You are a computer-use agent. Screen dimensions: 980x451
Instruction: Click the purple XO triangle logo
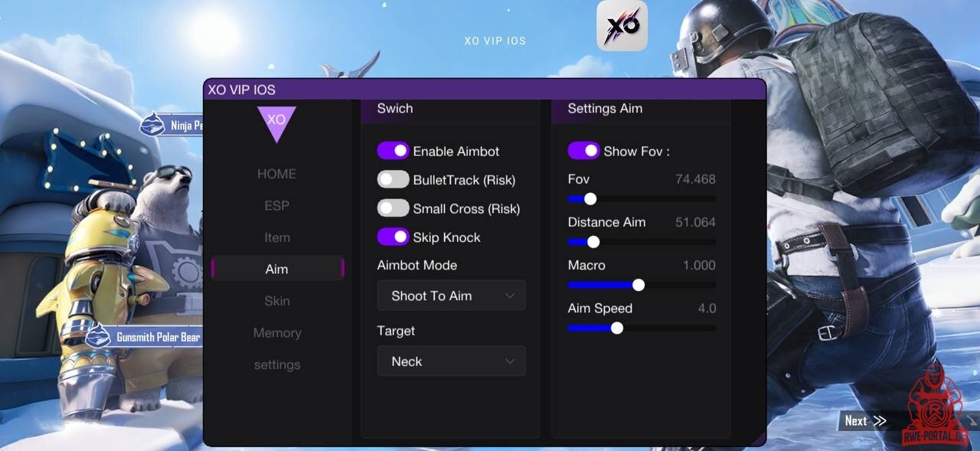(x=276, y=122)
